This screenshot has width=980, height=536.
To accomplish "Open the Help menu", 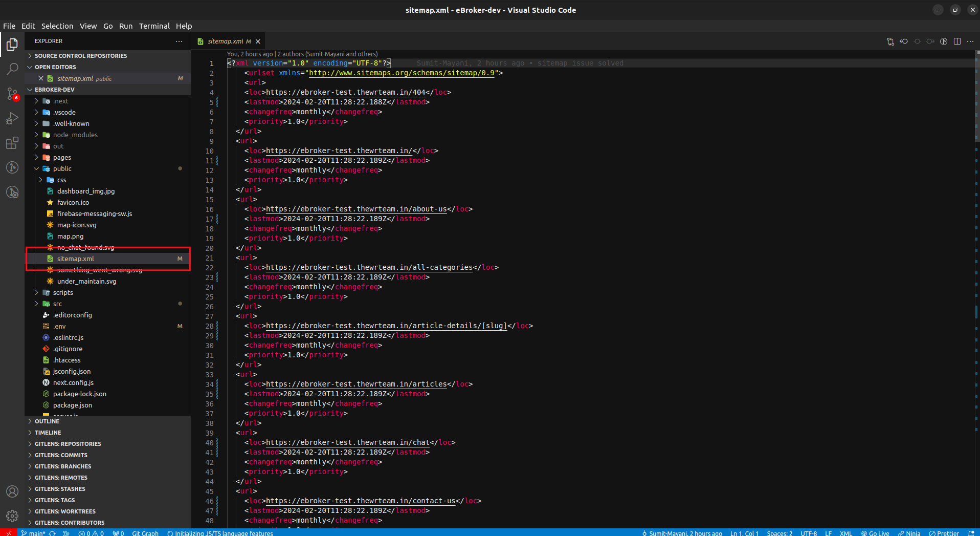I will click(184, 26).
